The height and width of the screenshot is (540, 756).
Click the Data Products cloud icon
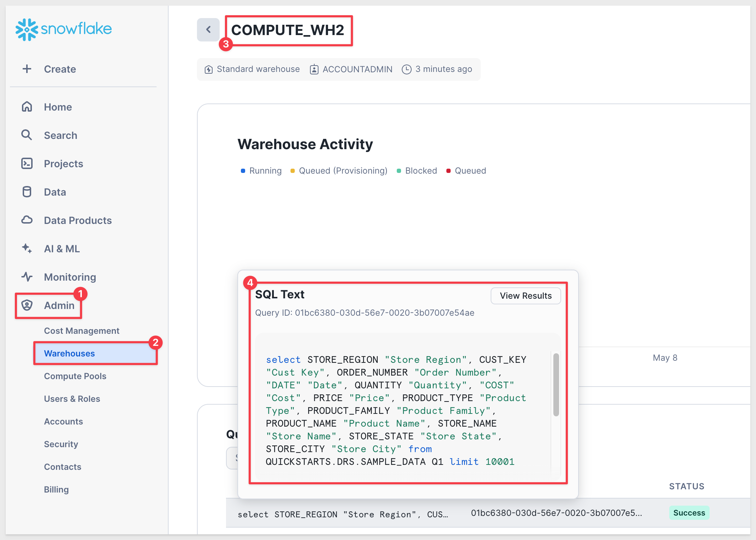click(27, 220)
